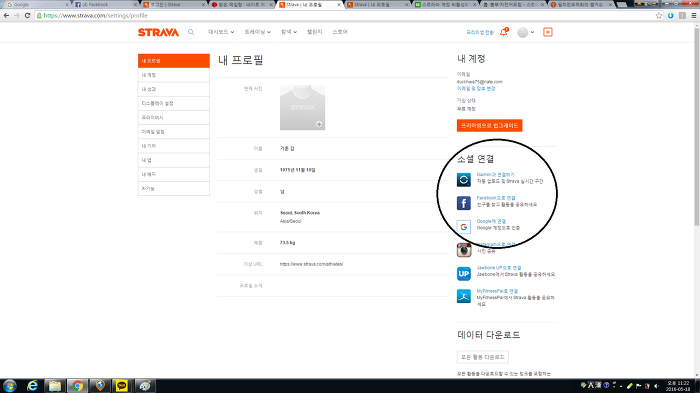Viewport: 700px width, 393px height.
Task: Open the Chrome menu icon
Action: tap(694, 15)
